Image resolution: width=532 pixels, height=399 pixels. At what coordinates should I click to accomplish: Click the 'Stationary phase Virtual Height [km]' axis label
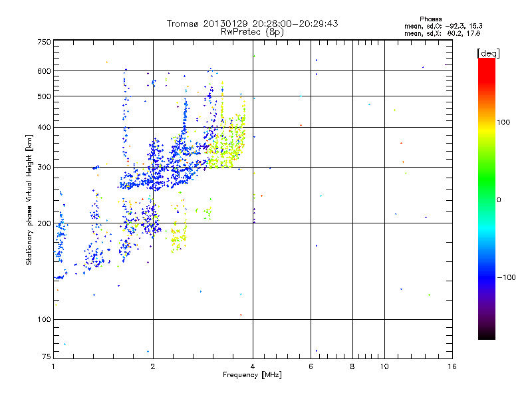(29, 199)
